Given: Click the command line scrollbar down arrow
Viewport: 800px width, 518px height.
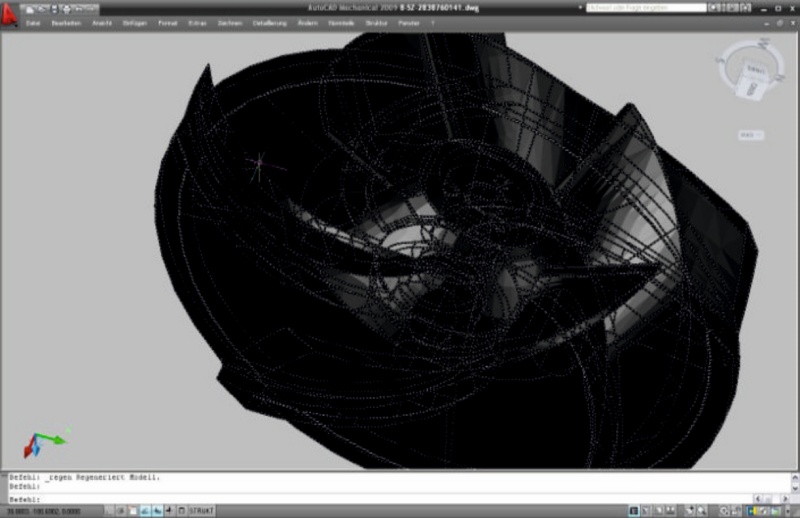Looking at the screenshot, I should click(793, 488).
